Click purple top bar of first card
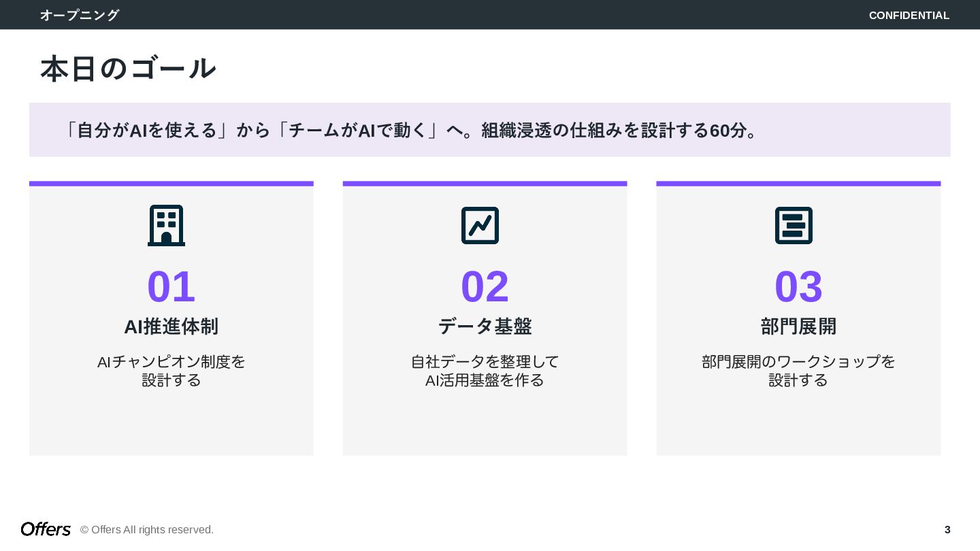The width and height of the screenshot is (980, 551). click(x=171, y=184)
